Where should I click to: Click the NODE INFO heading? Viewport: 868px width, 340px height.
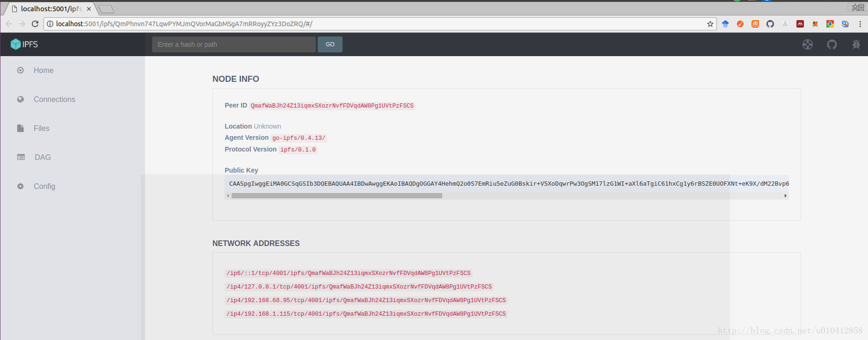point(236,79)
